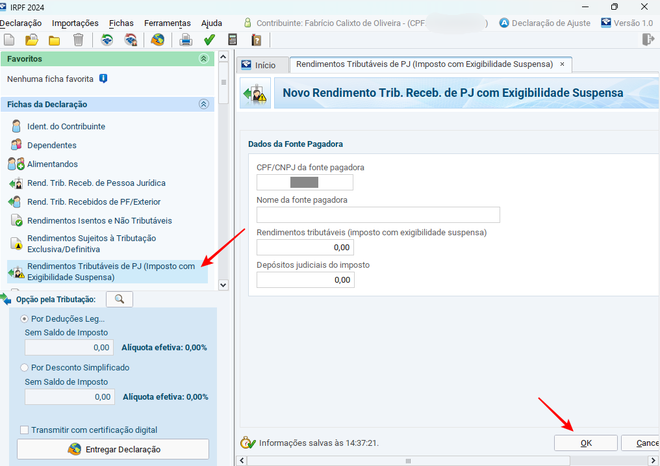The height and width of the screenshot is (466, 660).
Task: Click the Por Desconto Simplificado tax balance field
Action: pyautogui.click(x=69, y=397)
